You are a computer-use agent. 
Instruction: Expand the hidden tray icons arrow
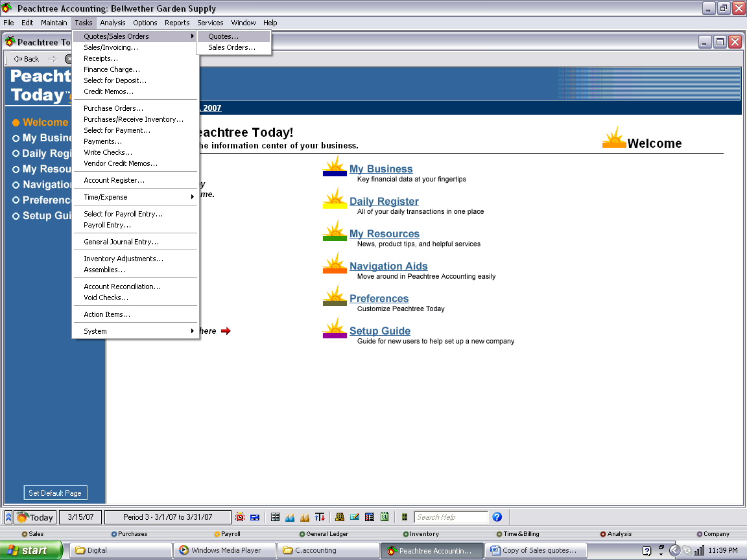point(674,551)
